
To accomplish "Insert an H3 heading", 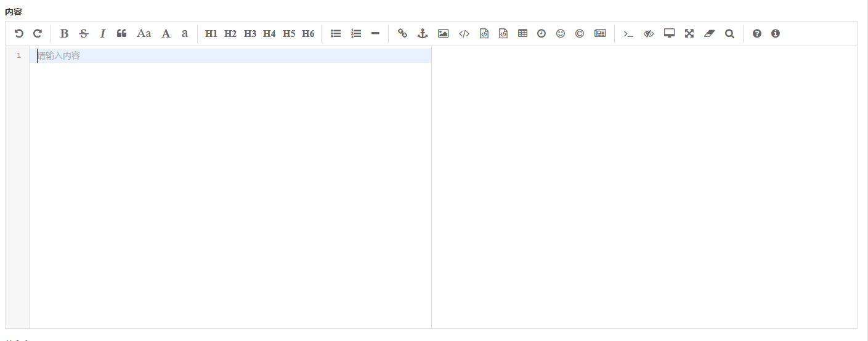I will (x=250, y=34).
